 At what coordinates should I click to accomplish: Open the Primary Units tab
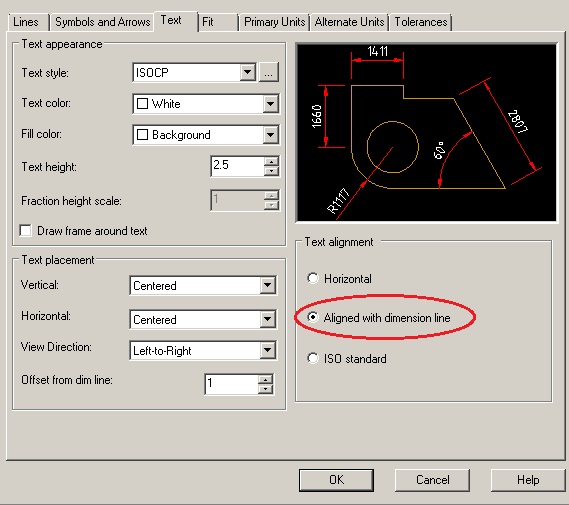point(274,22)
